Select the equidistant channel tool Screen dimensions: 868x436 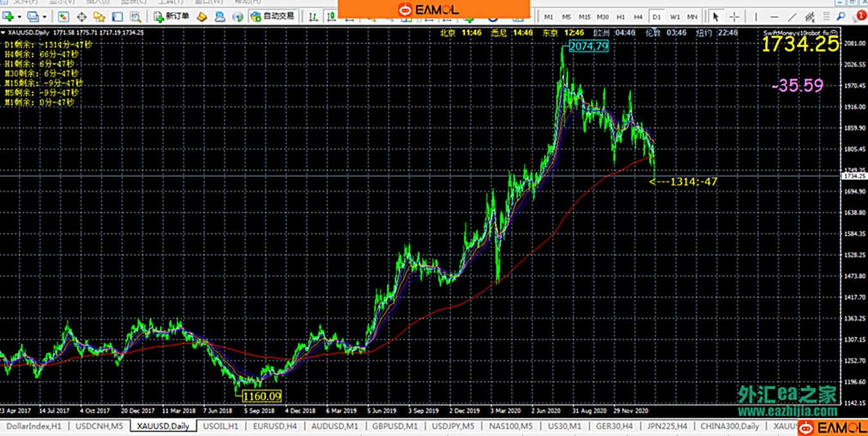point(811,17)
